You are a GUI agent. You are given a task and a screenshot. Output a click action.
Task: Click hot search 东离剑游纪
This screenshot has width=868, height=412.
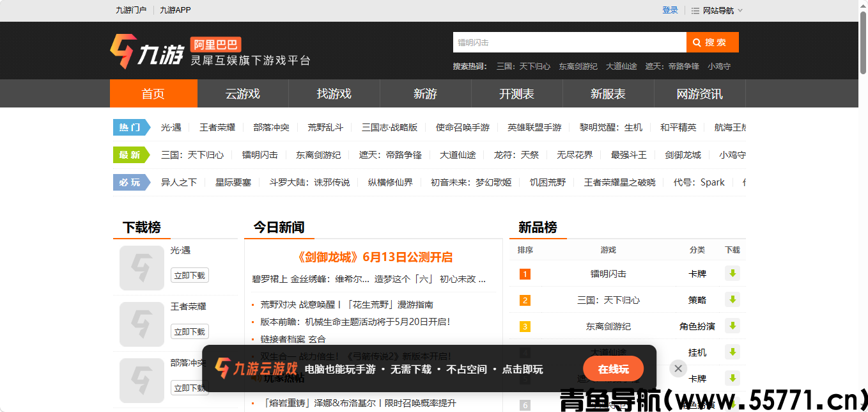578,66
